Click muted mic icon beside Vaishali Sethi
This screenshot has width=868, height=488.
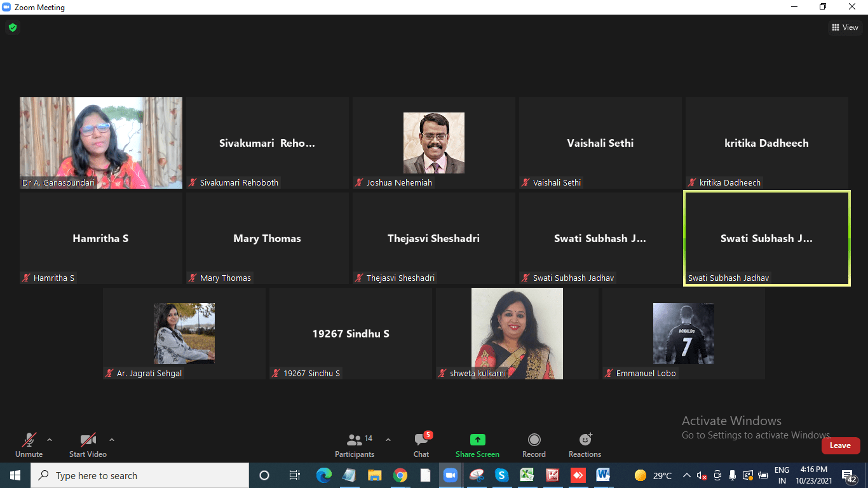[526, 182]
